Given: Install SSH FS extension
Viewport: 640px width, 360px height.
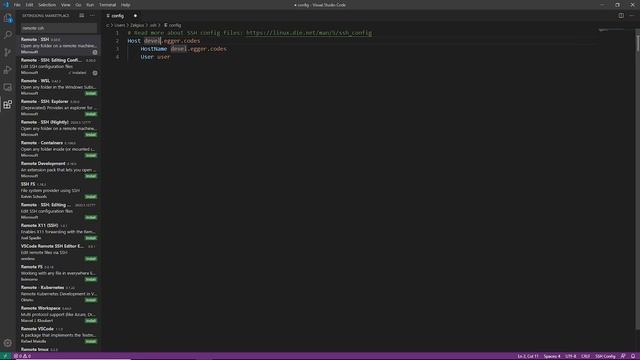Looking at the screenshot, I should pyautogui.click(x=91, y=197).
